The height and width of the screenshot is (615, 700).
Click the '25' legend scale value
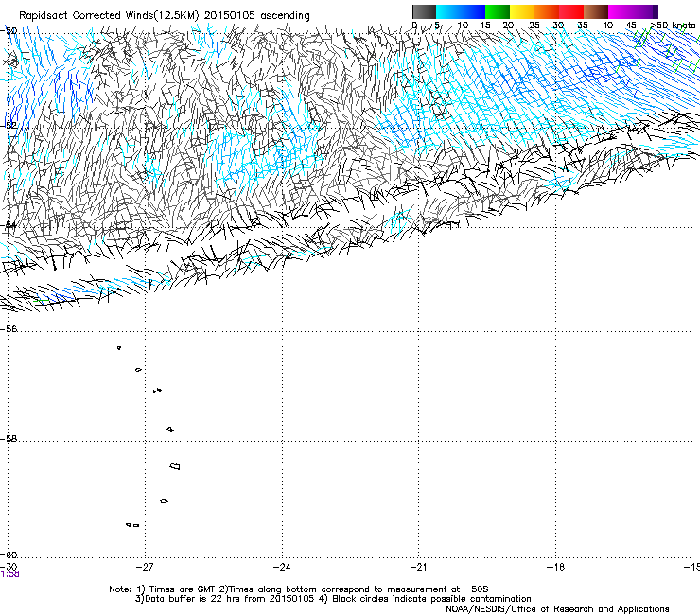(x=534, y=26)
